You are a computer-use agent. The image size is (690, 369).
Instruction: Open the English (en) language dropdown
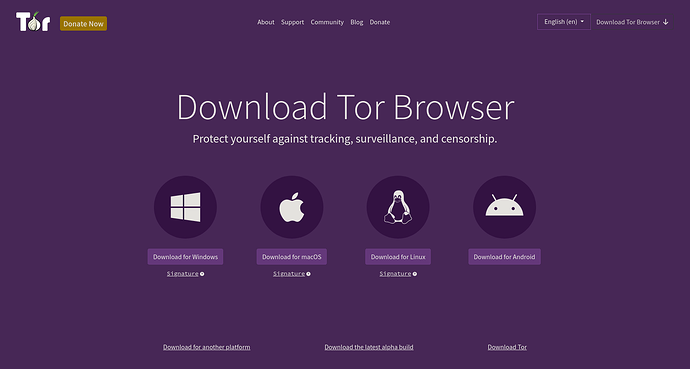tap(564, 22)
